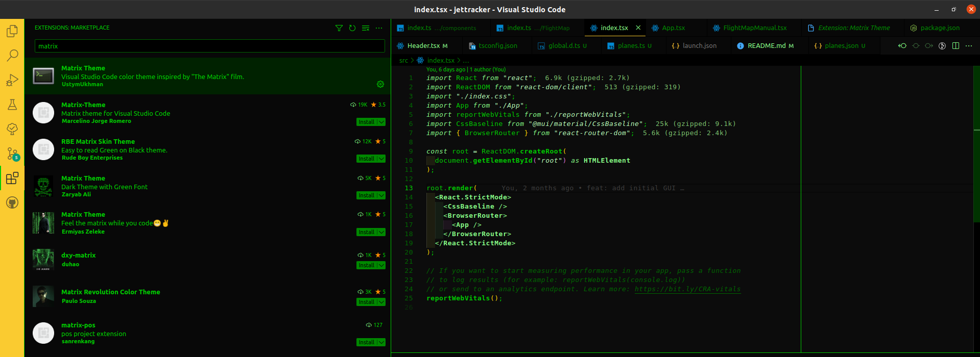Screen dimensions: 980x357
Task: Switch to Header.tsx tab
Action: 427,46
